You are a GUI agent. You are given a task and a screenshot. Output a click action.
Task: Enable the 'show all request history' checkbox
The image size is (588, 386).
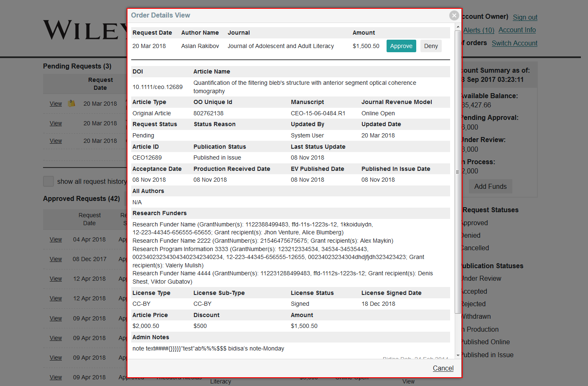click(x=48, y=181)
